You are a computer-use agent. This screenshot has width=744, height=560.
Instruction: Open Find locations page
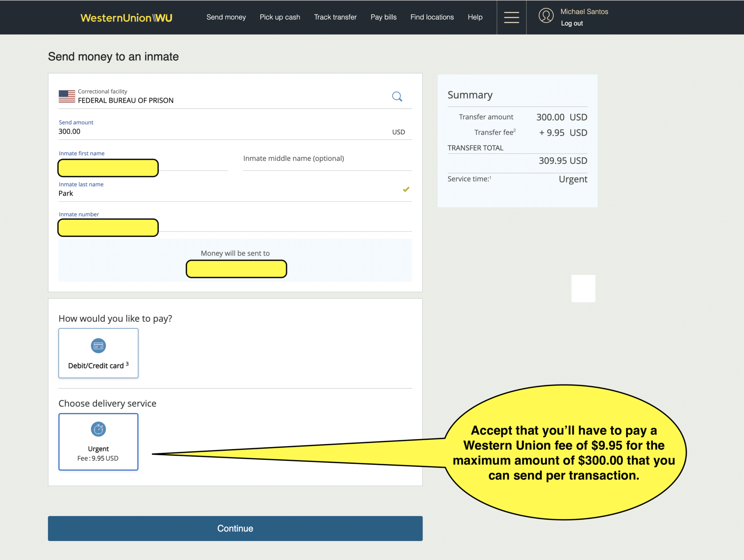click(432, 17)
